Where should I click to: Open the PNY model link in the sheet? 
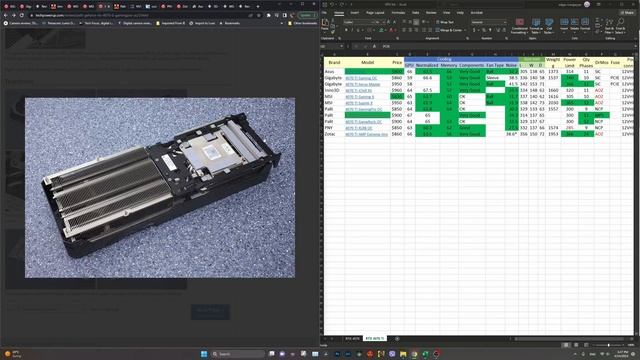359,128
